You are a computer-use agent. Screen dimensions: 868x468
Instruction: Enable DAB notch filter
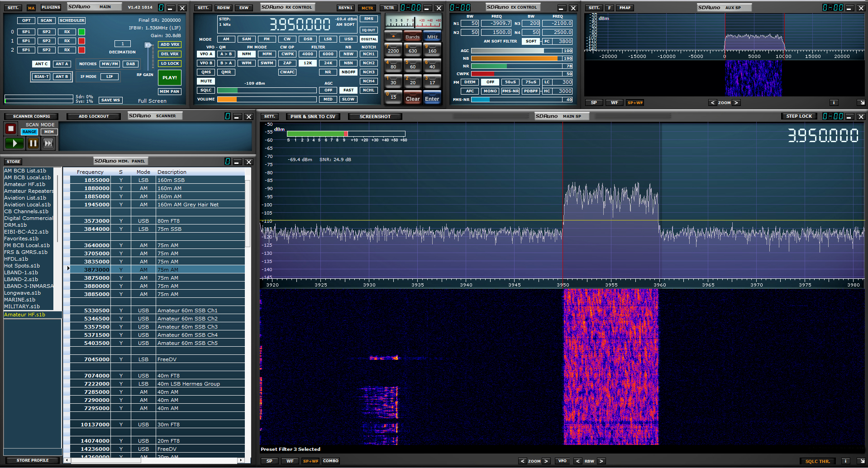coord(131,64)
